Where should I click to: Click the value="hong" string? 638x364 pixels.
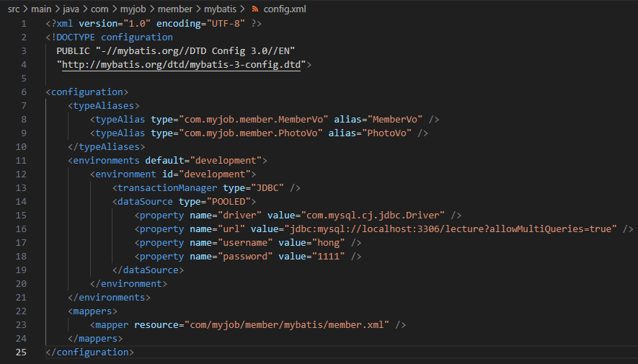click(x=328, y=243)
